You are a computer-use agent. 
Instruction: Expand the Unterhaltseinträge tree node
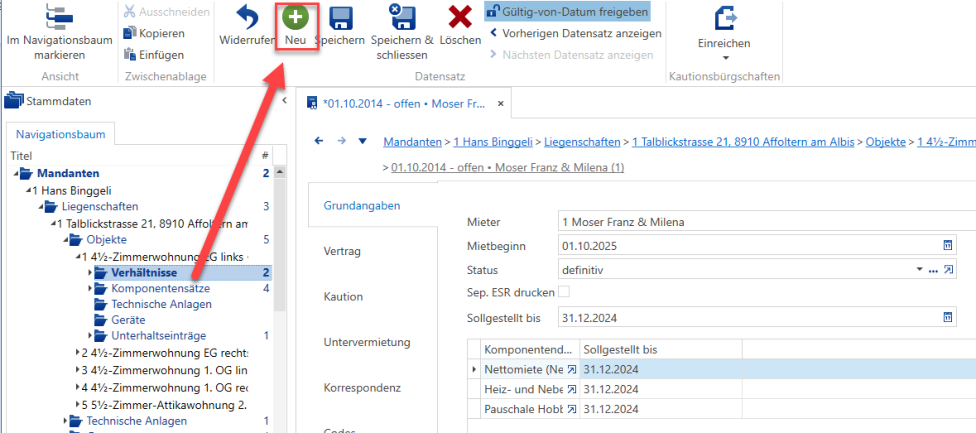(90, 336)
